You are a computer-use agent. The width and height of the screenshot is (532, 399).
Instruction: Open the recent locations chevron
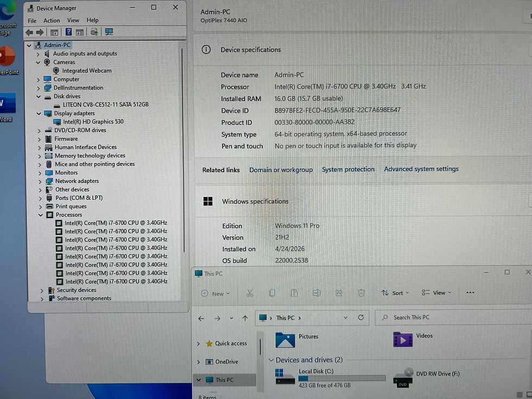(x=231, y=318)
